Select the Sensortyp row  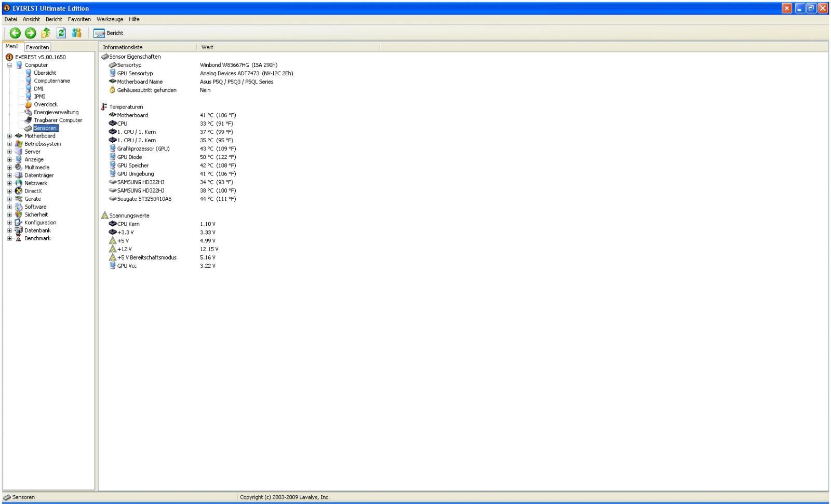[193, 65]
